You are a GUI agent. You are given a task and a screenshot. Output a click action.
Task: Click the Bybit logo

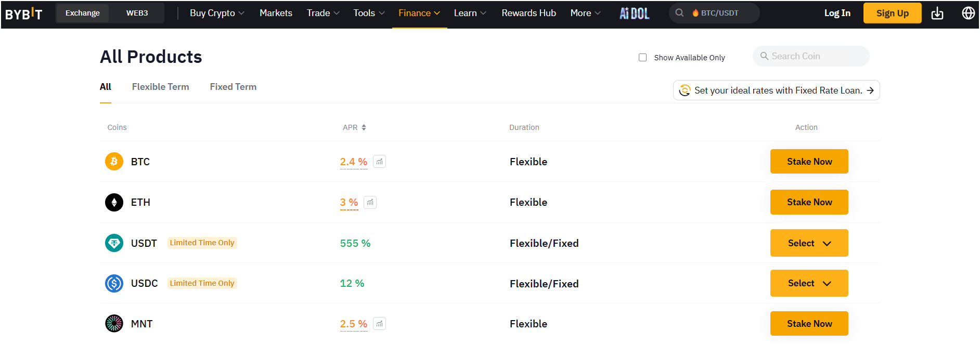click(24, 14)
